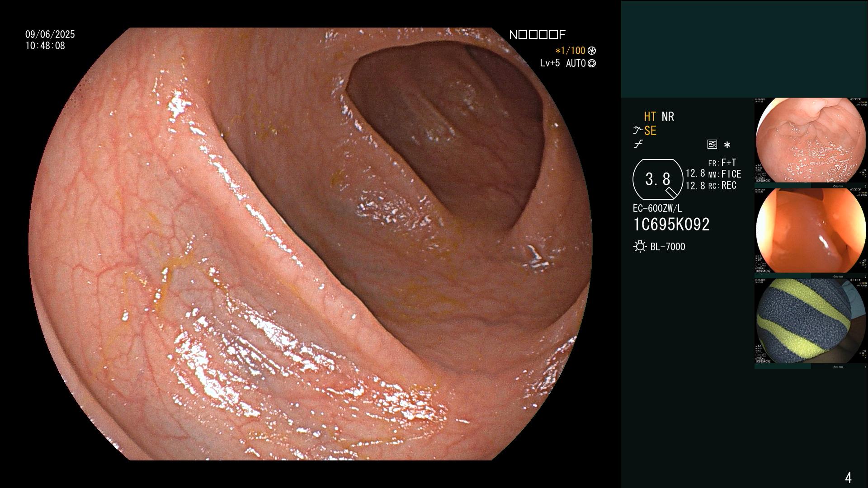Click the SE enhancement label
Screen dimensions: 868x488
click(x=650, y=131)
